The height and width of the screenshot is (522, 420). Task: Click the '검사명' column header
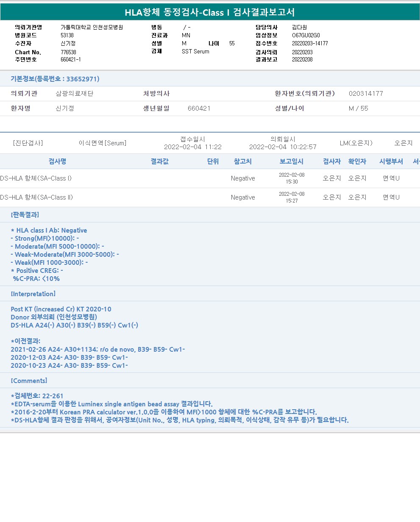[57, 161]
